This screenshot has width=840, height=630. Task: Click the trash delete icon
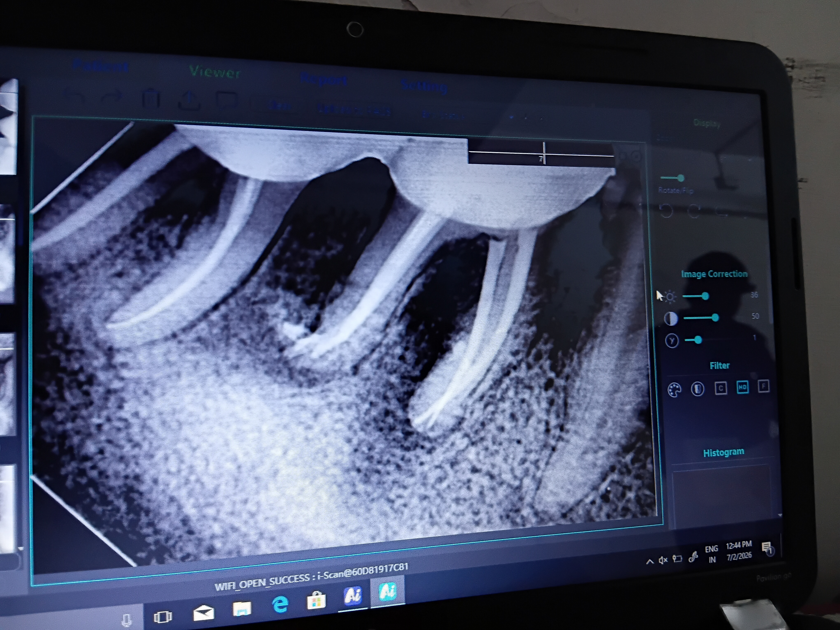pyautogui.click(x=151, y=99)
